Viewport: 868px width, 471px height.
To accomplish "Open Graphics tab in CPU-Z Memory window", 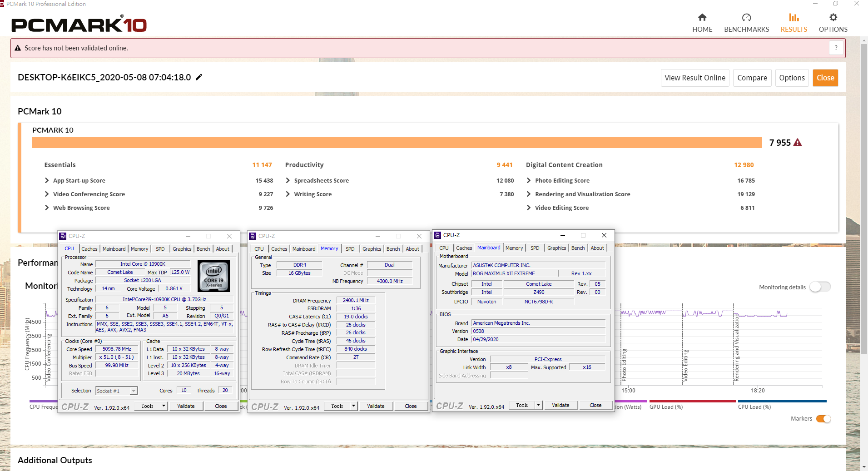I will 372,249.
